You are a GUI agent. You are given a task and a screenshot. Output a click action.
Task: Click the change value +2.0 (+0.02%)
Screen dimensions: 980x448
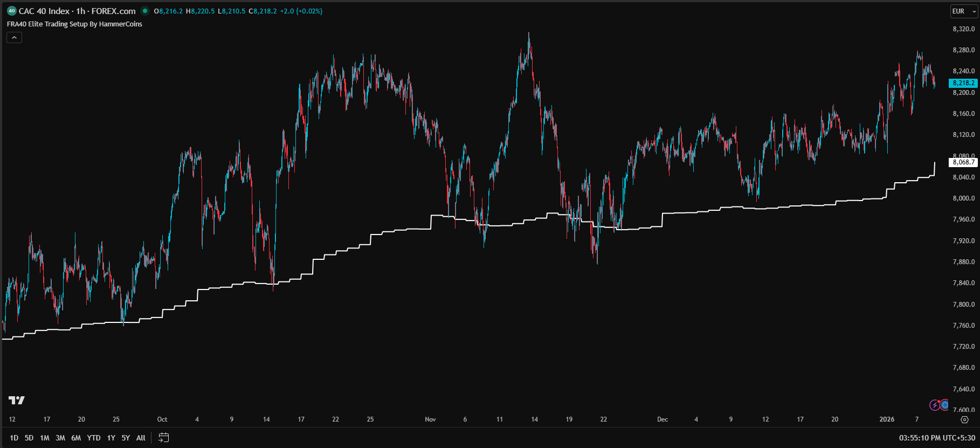tap(301, 11)
